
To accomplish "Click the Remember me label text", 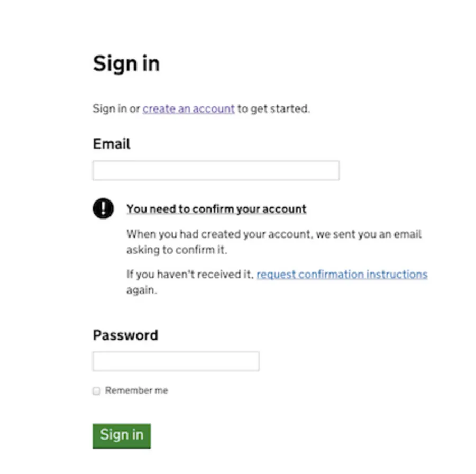I will pyautogui.click(x=136, y=390).
